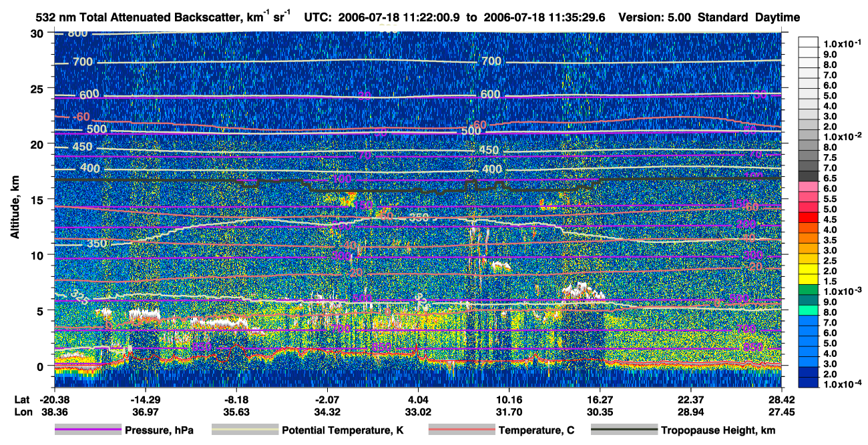Click the magenta Pressure legend line sample
Viewport: 868px width, 445px height.
[x=87, y=430]
